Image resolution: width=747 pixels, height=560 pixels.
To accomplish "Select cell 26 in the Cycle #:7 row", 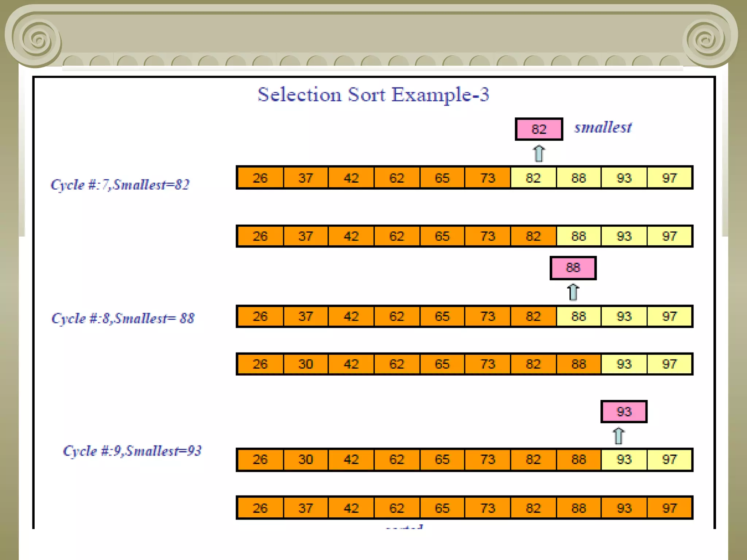I will 260,178.
